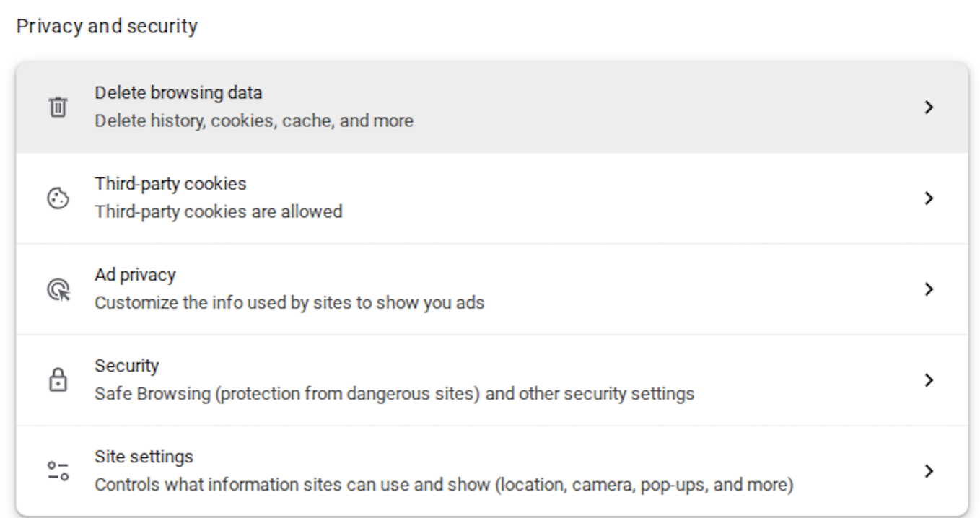Expand the Ad privacy chevron arrow

[x=929, y=288]
